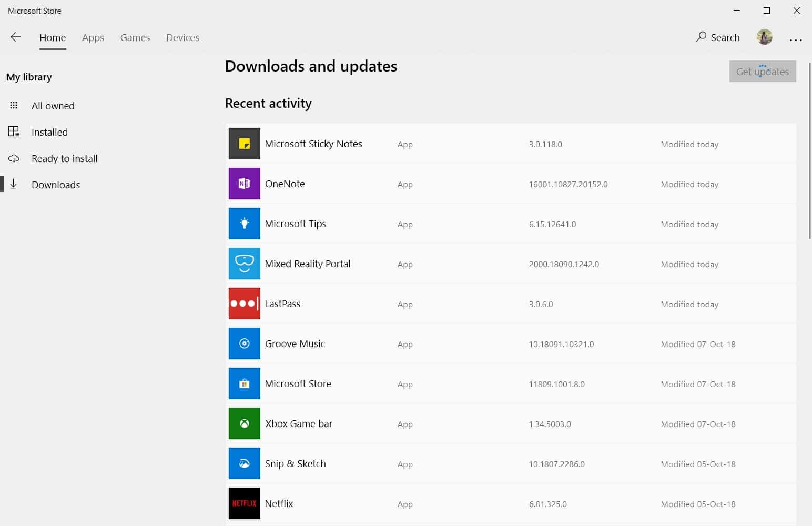Open the user profile avatar
812x526 pixels.
(x=764, y=37)
